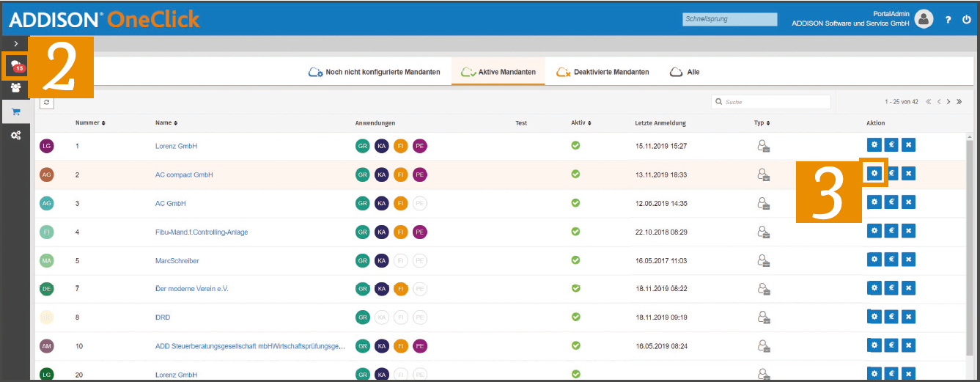Click the gear action button for Lorenz GmbH number 1
This screenshot has height=382, width=980.
point(874,145)
